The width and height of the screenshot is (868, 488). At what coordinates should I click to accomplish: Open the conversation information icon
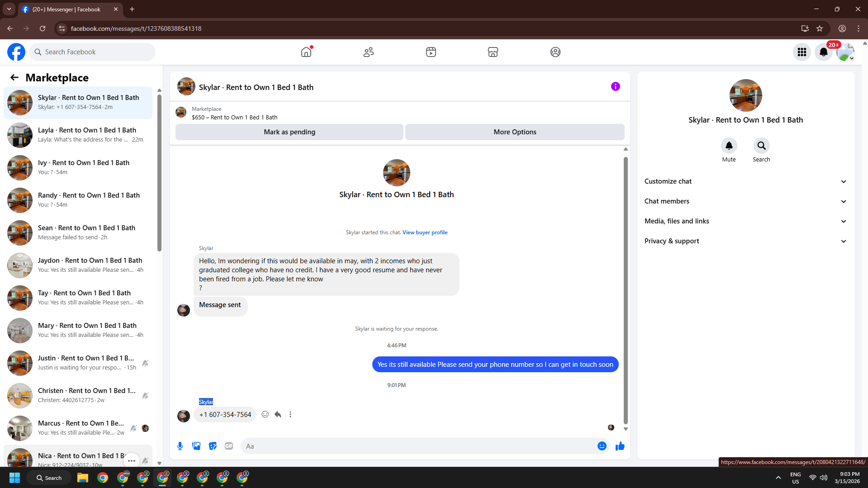click(x=616, y=86)
